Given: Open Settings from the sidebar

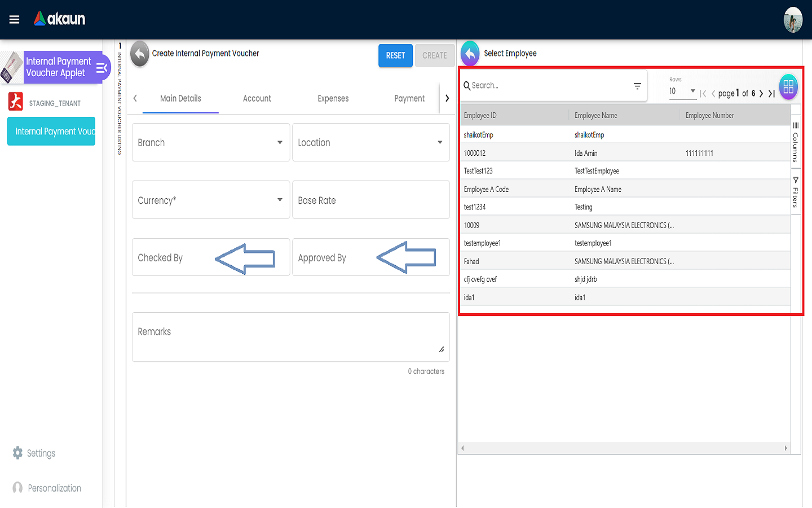Looking at the screenshot, I should pyautogui.click(x=41, y=453).
